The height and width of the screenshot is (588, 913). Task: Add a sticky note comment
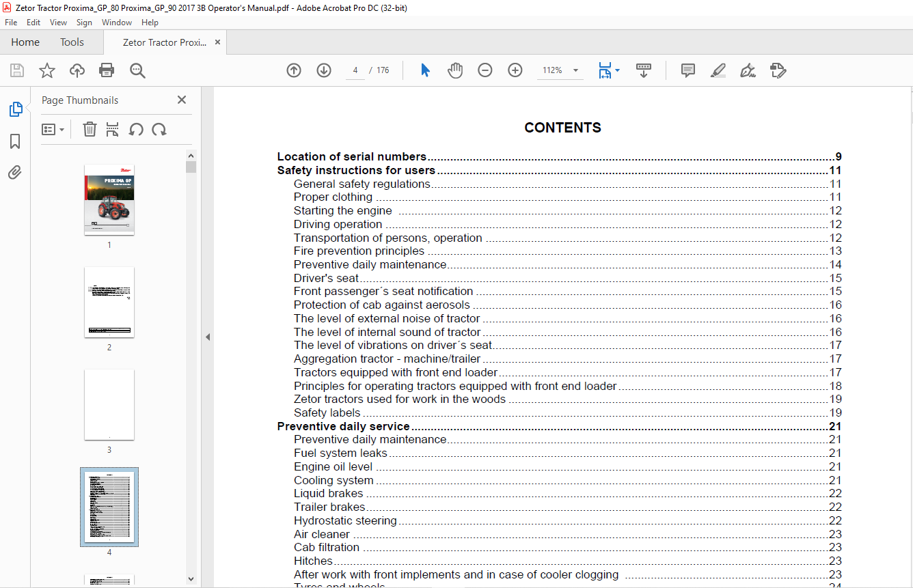[688, 70]
